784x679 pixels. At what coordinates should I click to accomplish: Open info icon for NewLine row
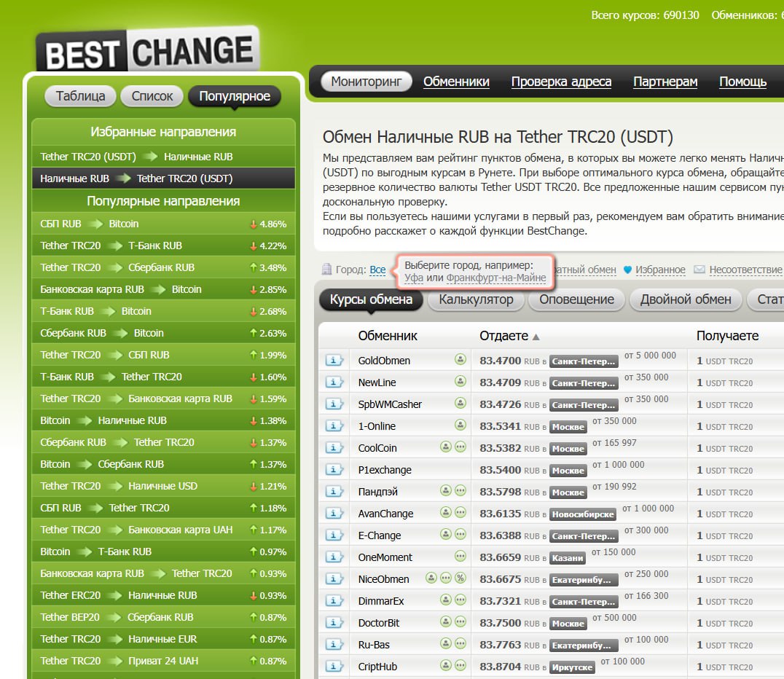coord(334,382)
